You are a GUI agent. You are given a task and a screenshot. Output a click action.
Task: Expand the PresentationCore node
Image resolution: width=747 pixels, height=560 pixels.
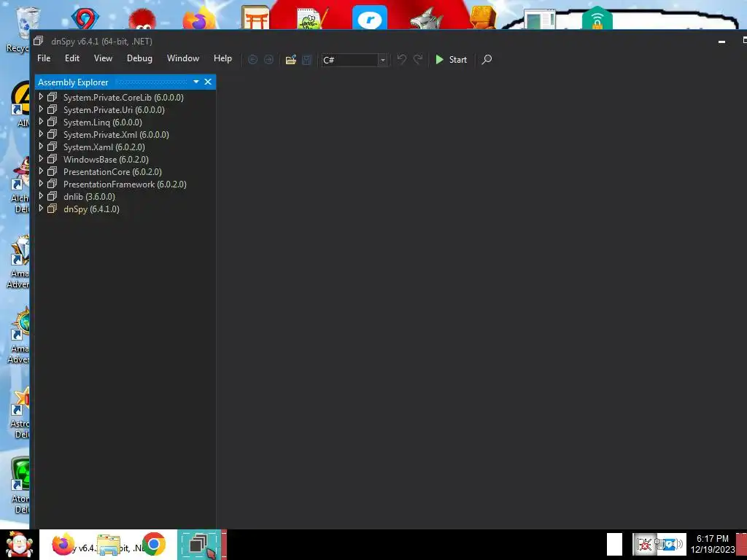(41, 171)
